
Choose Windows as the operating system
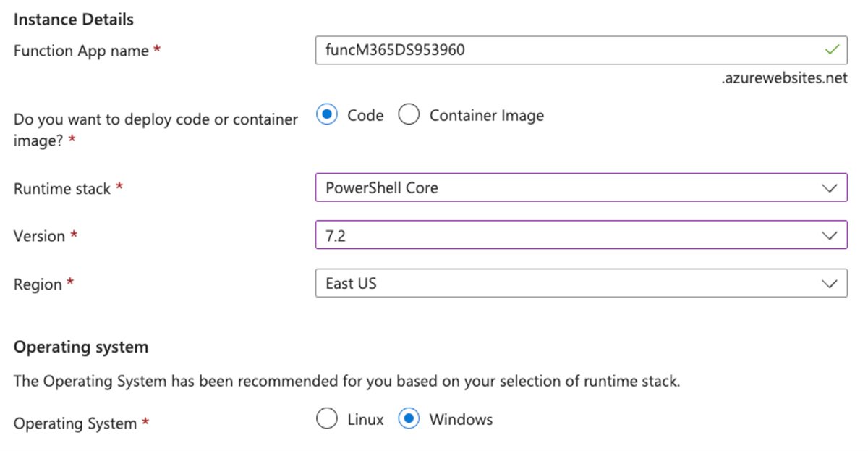click(x=409, y=418)
